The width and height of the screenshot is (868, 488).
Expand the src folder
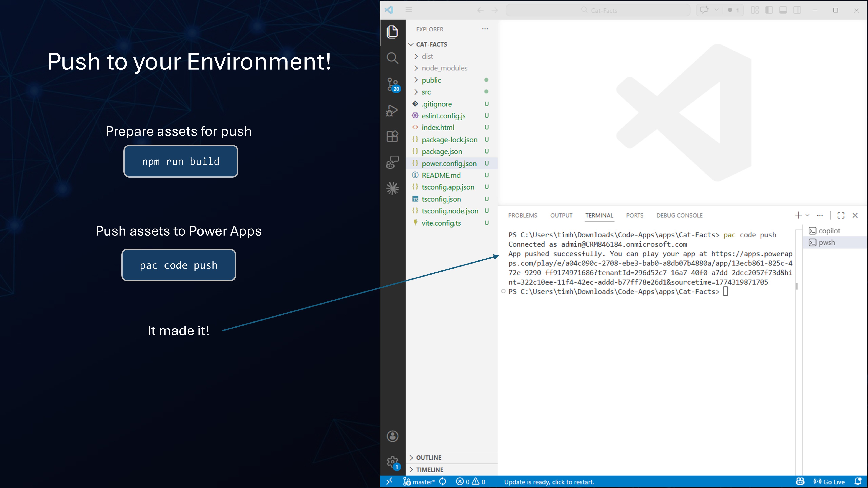(x=452, y=92)
